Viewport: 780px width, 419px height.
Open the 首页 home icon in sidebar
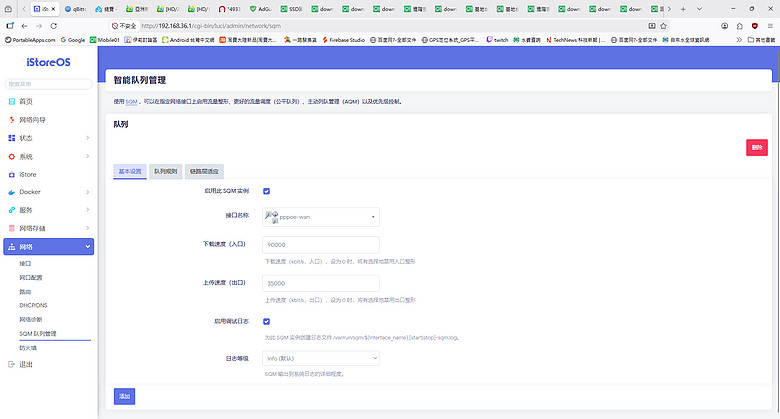pyautogui.click(x=11, y=102)
